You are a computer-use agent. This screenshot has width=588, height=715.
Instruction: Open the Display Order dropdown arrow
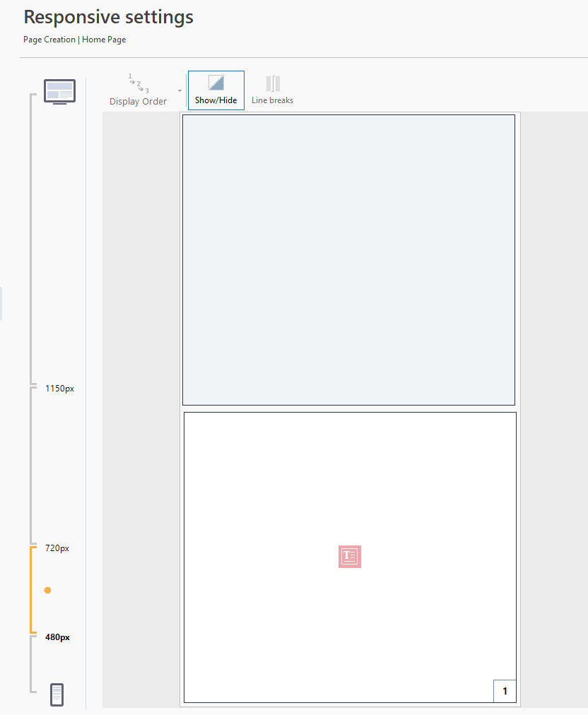click(x=180, y=90)
